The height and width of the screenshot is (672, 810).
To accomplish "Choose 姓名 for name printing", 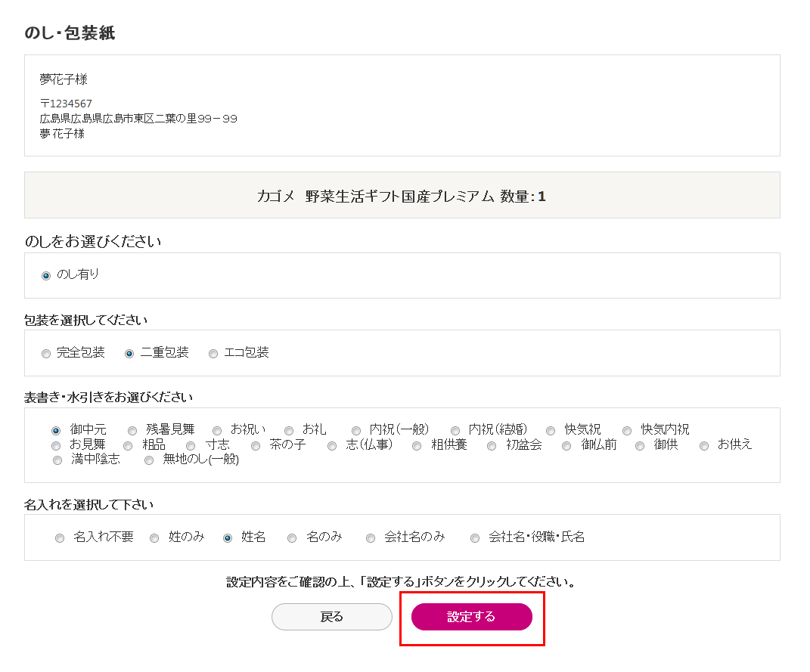I will (x=228, y=538).
